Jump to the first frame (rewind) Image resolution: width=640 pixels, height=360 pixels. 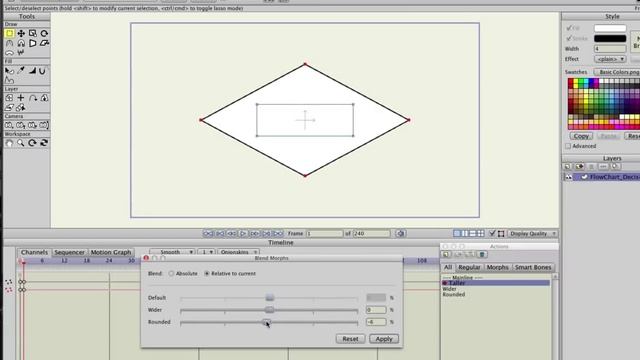click(x=208, y=233)
